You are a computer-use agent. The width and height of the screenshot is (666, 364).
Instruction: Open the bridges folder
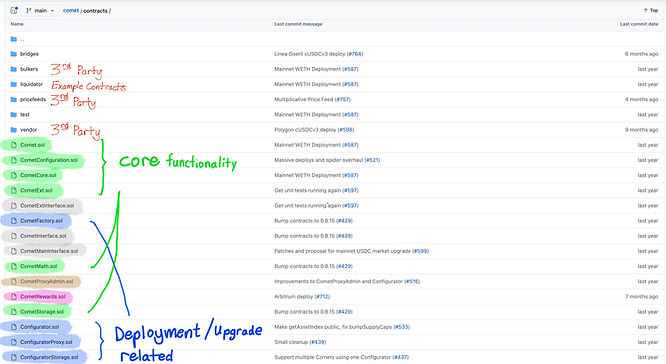pyautogui.click(x=29, y=54)
